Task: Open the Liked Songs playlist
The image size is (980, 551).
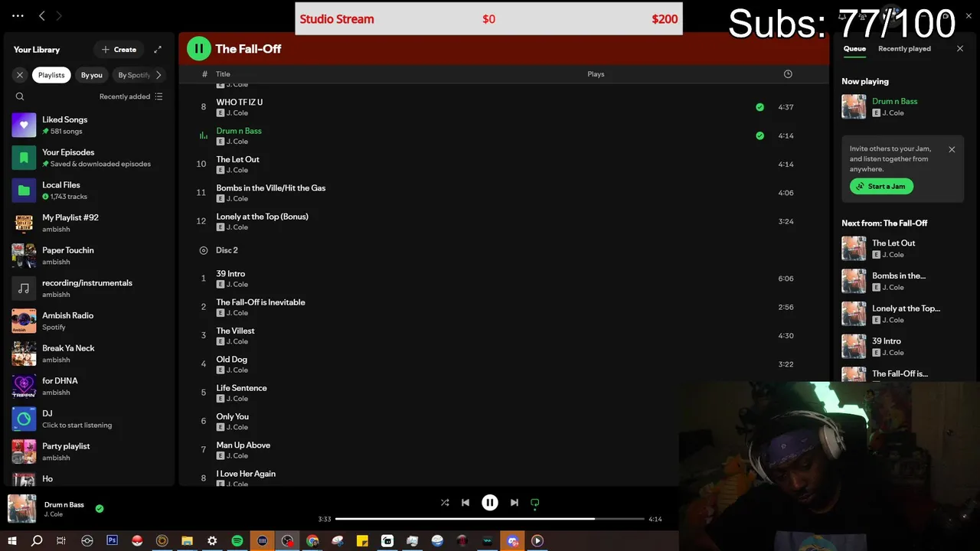Action: pyautogui.click(x=88, y=125)
